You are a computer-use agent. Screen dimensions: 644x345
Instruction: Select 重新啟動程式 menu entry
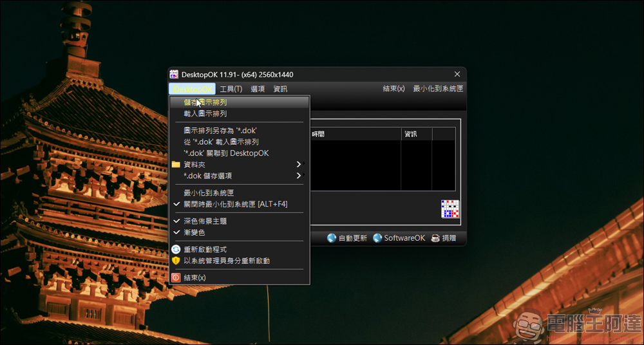coord(240,249)
